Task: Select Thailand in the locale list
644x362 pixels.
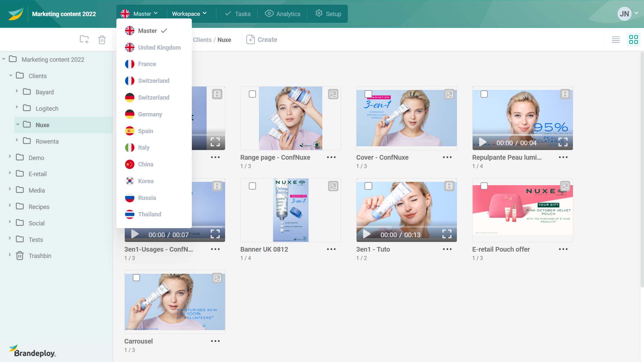Action: pos(149,214)
